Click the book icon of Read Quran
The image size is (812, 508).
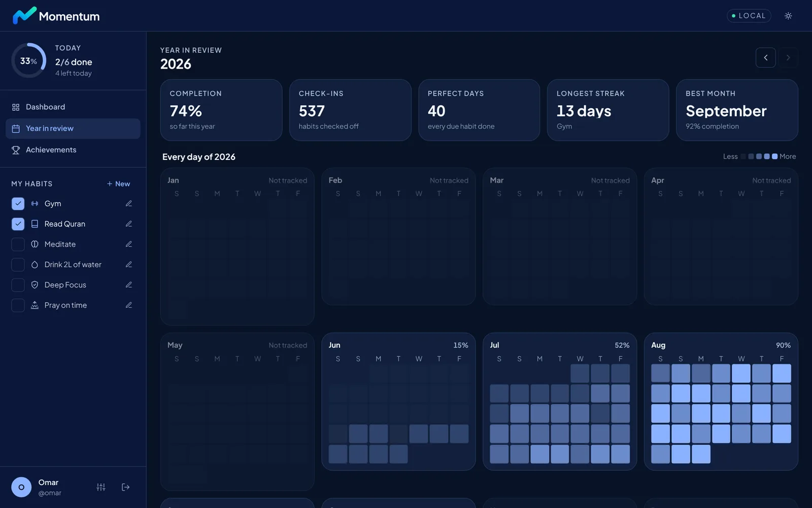coord(35,224)
